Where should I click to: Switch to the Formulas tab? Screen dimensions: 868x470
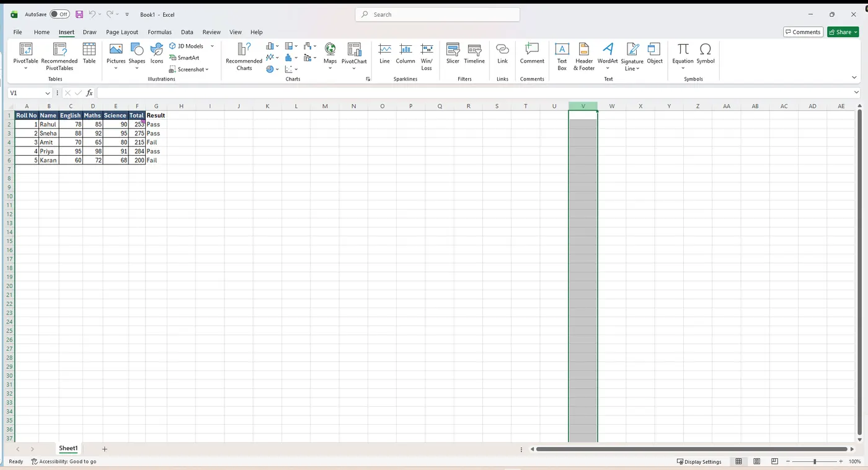point(159,32)
